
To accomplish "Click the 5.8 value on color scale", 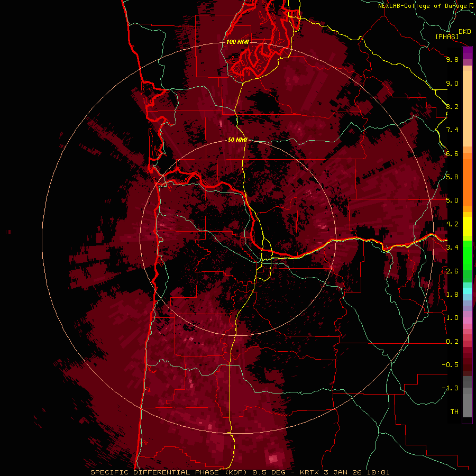I will 452,177.
